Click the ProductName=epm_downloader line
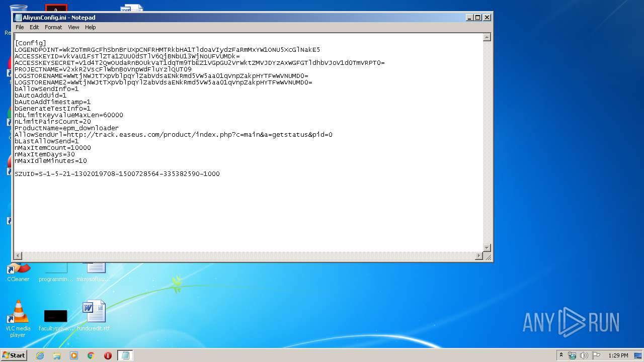 click(x=67, y=128)
